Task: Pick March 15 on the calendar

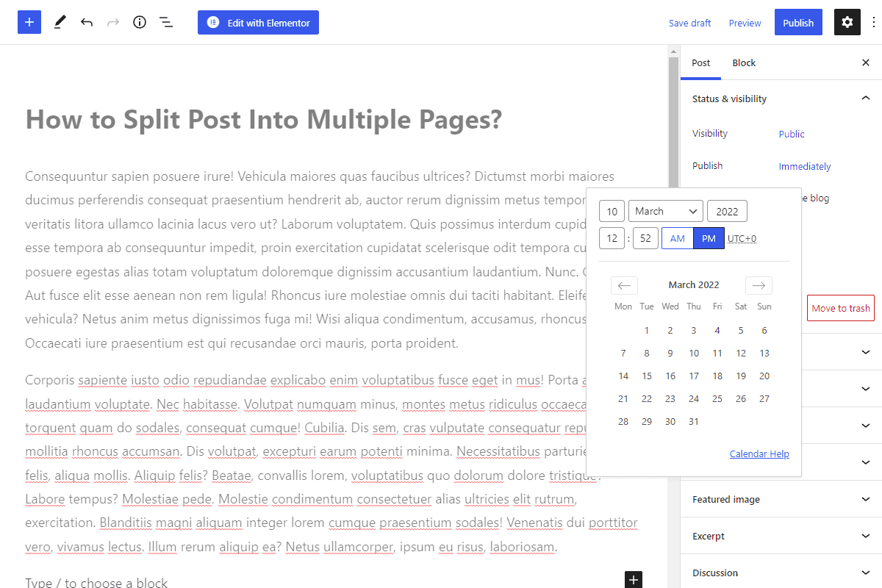Action: [x=647, y=376]
